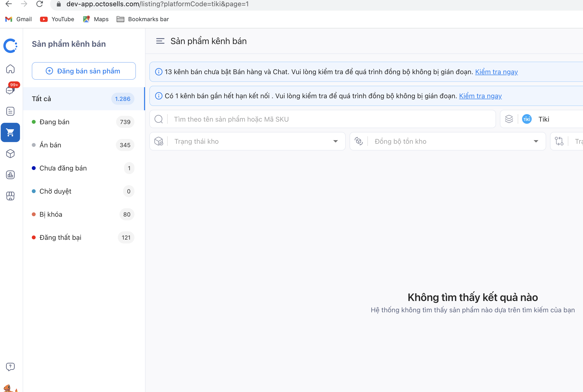Click the layers/filter icon near Tiki
Image resolution: width=583 pixels, height=392 pixels.
pos(510,119)
